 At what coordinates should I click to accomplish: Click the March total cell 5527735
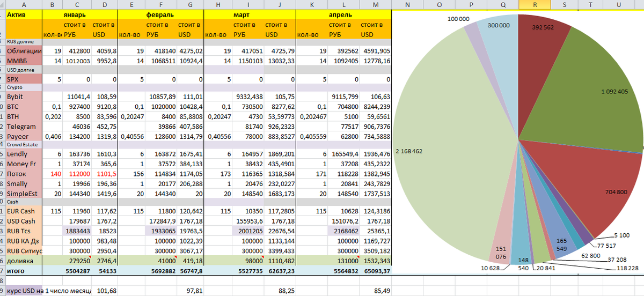(249, 271)
